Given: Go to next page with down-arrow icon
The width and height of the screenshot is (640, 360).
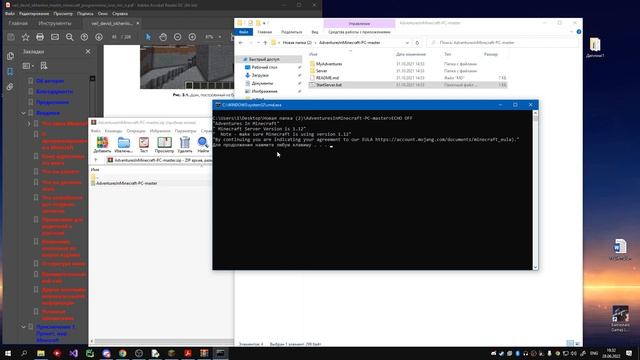Looking at the screenshot, I should 99,37.
